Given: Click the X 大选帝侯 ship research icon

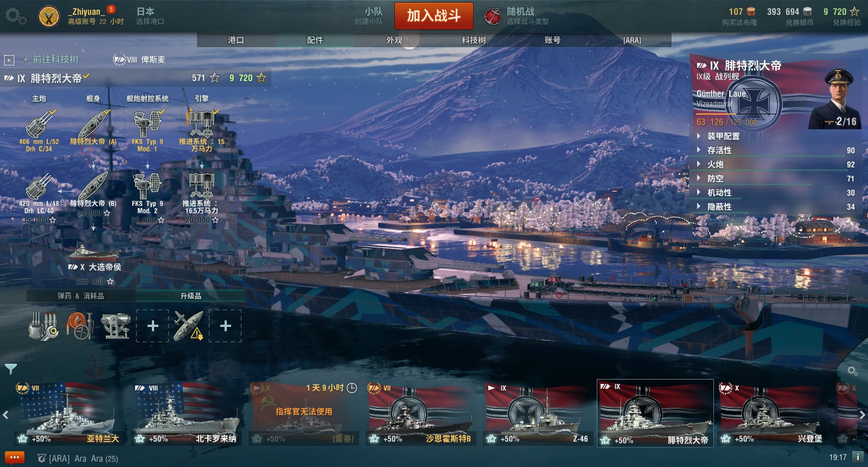Looking at the screenshot, I should tap(94, 251).
